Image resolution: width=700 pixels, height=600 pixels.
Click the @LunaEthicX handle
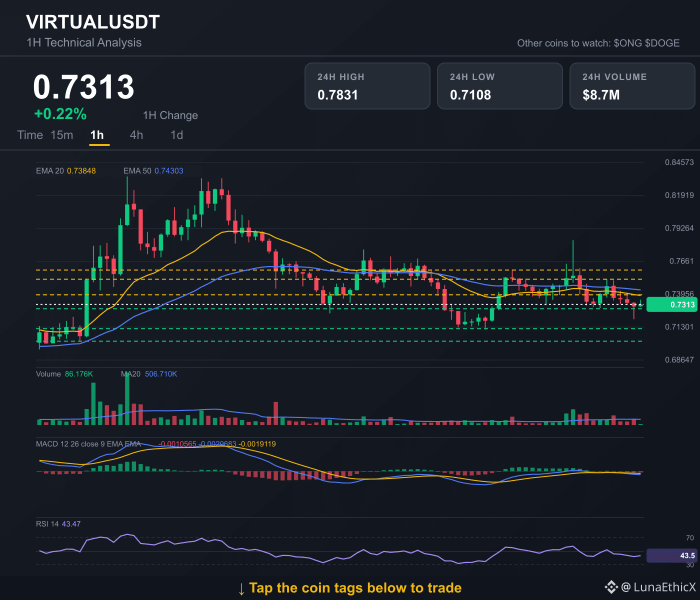point(658,587)
